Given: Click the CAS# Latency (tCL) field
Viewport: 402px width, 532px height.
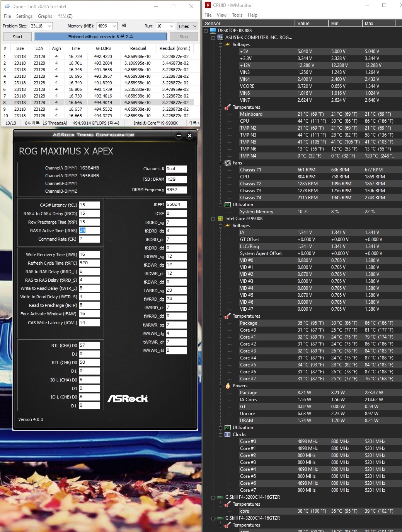Looking at the screenshot, I should click(89, 205).
